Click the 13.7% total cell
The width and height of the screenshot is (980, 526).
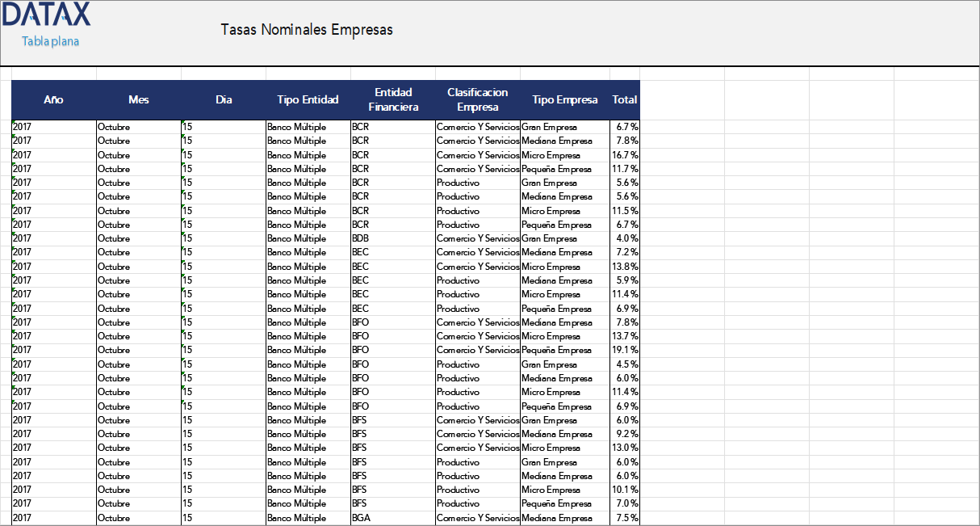pos(625,336)
